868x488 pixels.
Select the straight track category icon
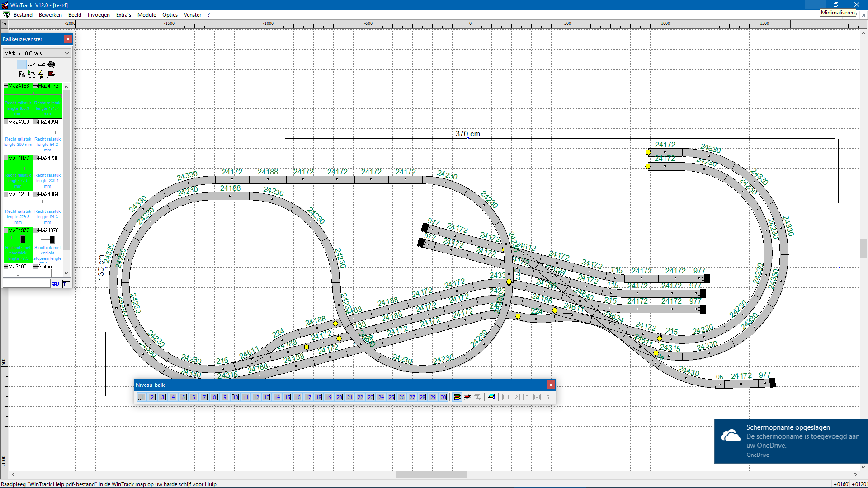coord(22,65)
